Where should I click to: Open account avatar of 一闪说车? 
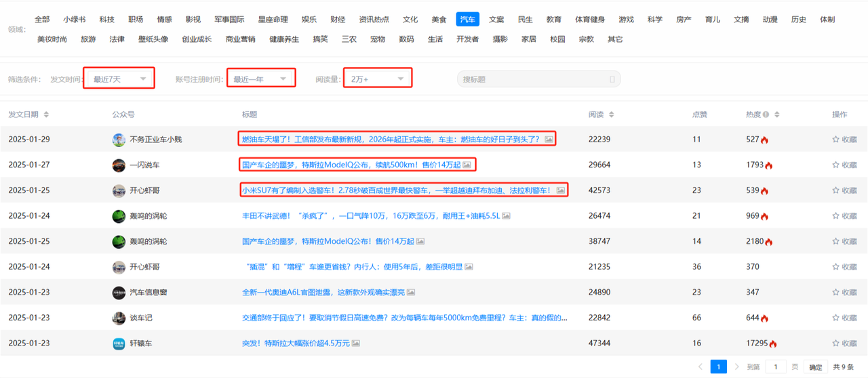pyautogui.click(x=119, y=165)
